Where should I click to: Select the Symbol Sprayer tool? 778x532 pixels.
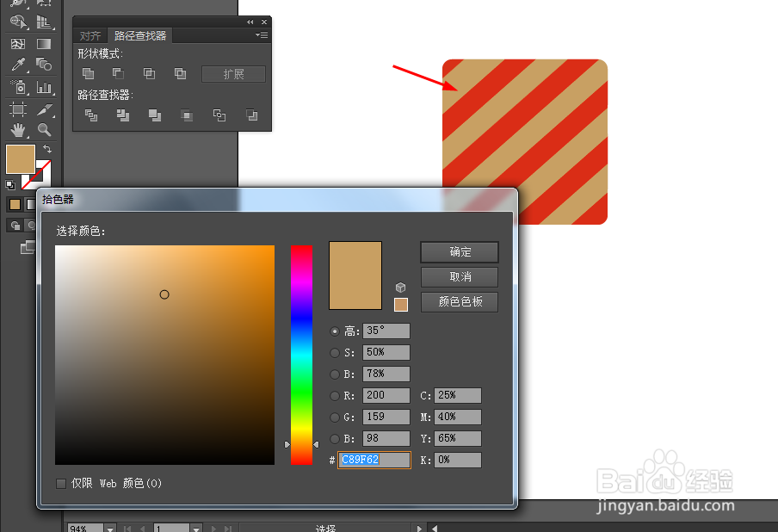click(18, 87)
